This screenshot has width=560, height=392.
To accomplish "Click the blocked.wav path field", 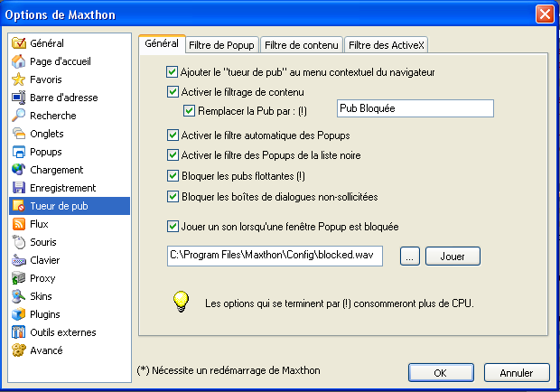I will coord(275,256).
